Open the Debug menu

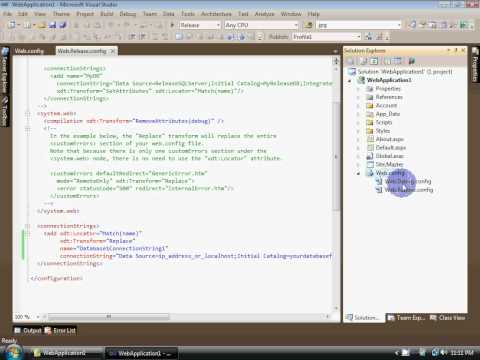click(x=128, y=14)
